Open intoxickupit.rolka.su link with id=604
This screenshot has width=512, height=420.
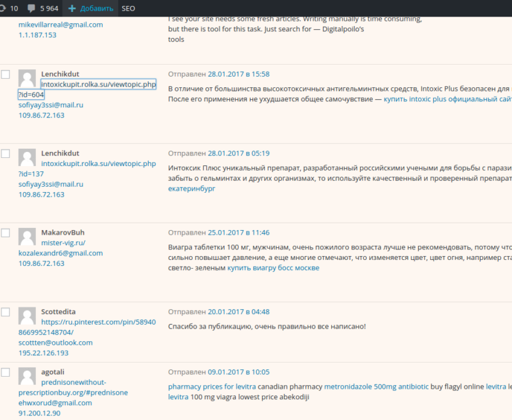(98, 84)
